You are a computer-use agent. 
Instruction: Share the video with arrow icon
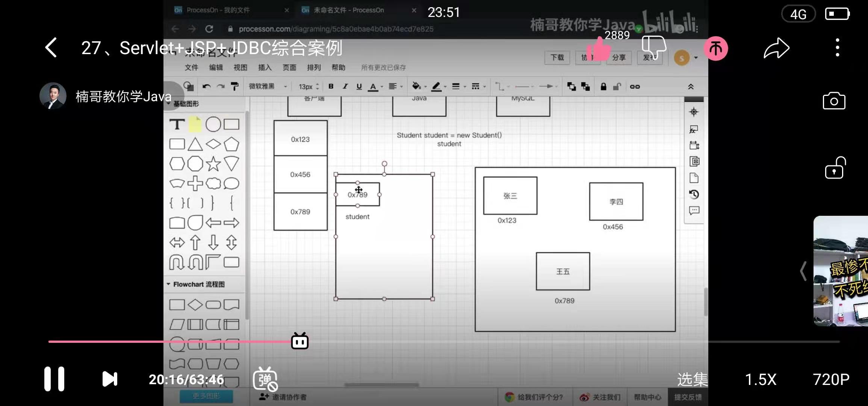(776, 48)
